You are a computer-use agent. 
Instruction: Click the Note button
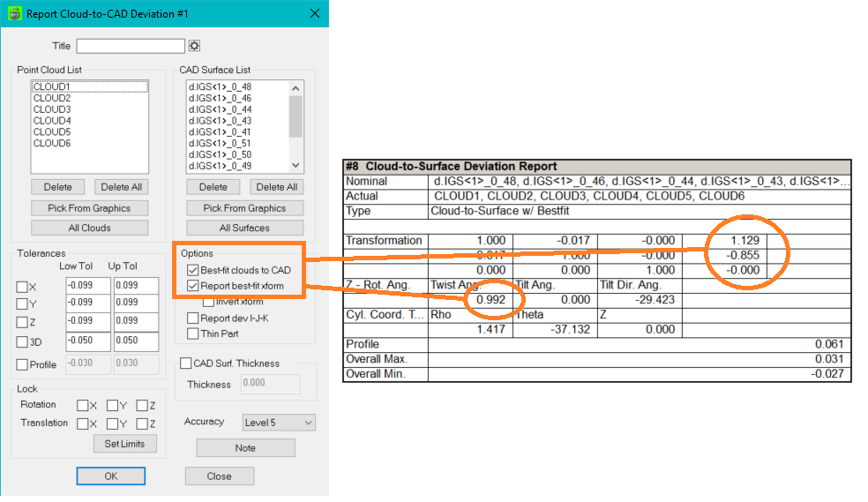point(245,447)
